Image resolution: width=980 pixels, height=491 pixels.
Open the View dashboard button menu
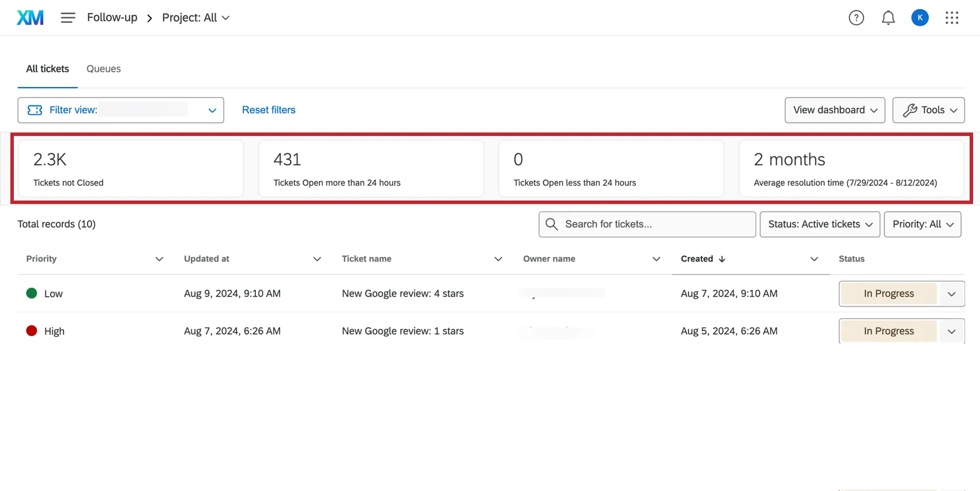click(x=835, y=110)
